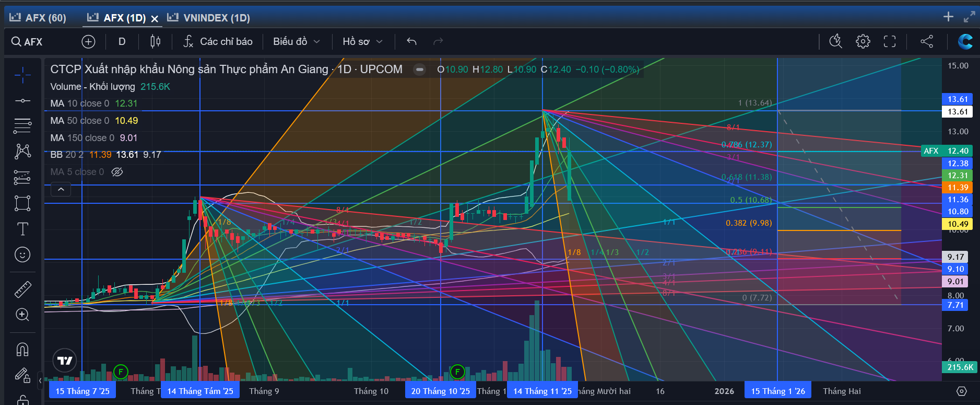Click the 15 Tháng 7 '25 date label

coord(82,391)
